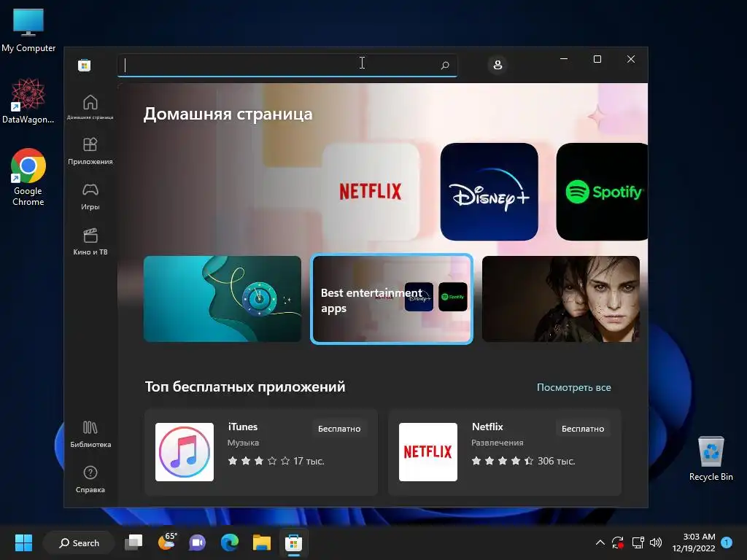Minimize the Microsoft Store window
The height and width of the screenshot is (560, 747).
[564, 59]
